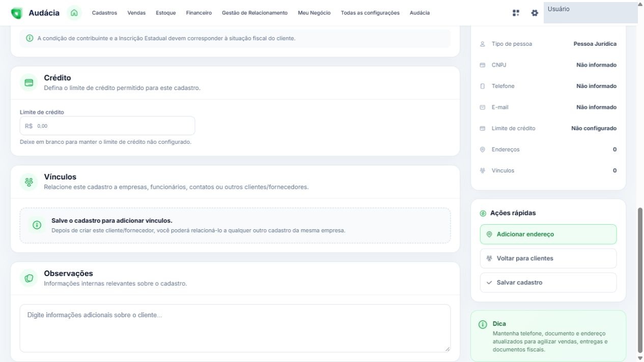Click the Audácia shield logo icon

pyautogui.click(x=17, y=13)
